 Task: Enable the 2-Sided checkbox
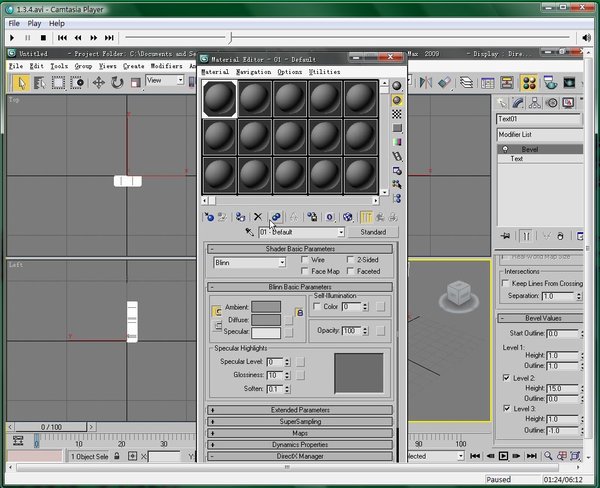tap(350, 260)
